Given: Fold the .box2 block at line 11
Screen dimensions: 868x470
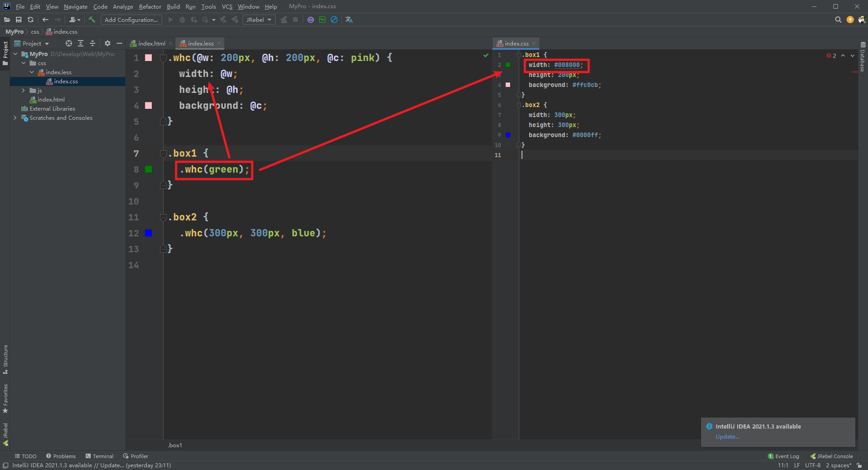Looking at the screenshot, I should tap(163, 218).
